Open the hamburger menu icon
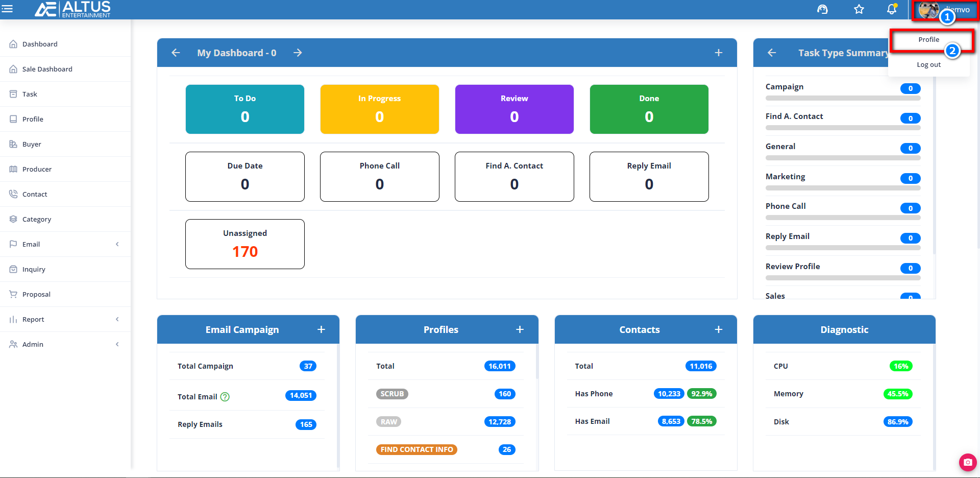980x478 pixels. 7,9
